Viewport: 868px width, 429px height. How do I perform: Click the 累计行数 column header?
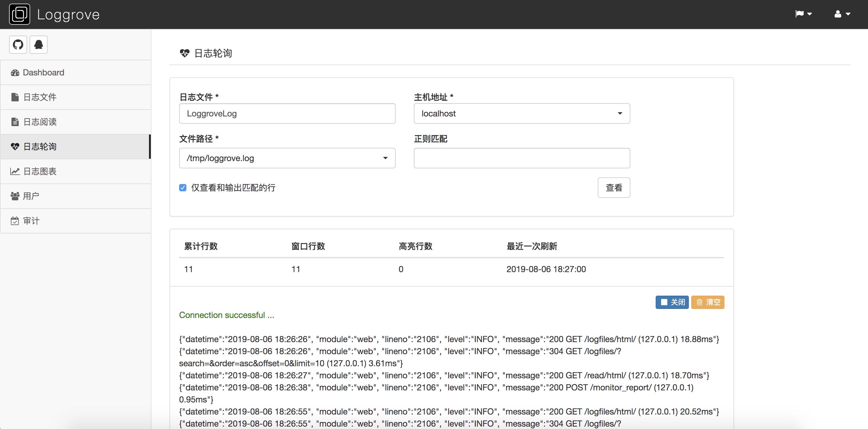(x=201, y=246)
